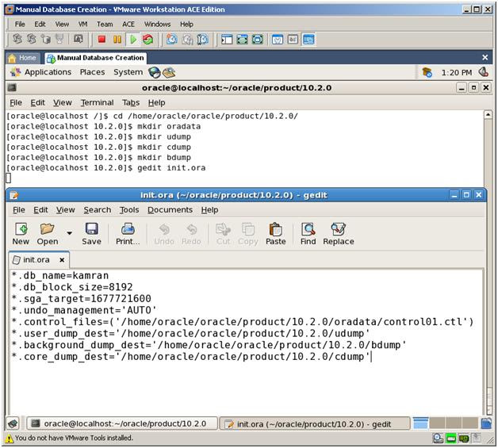Toggle the VMware sidebar view icon
Screen dimensions: 498x448
tap(227, 40)
